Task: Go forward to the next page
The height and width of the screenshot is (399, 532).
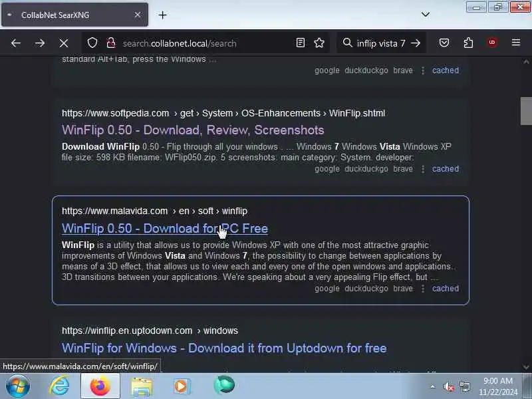Action: point(40,43)
